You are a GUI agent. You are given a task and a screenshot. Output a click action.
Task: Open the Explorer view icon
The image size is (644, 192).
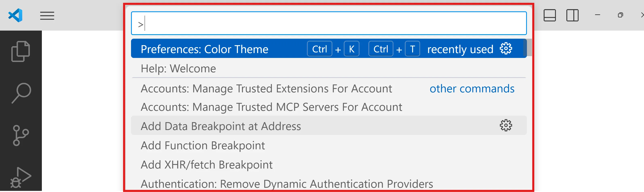pos(21,51)
